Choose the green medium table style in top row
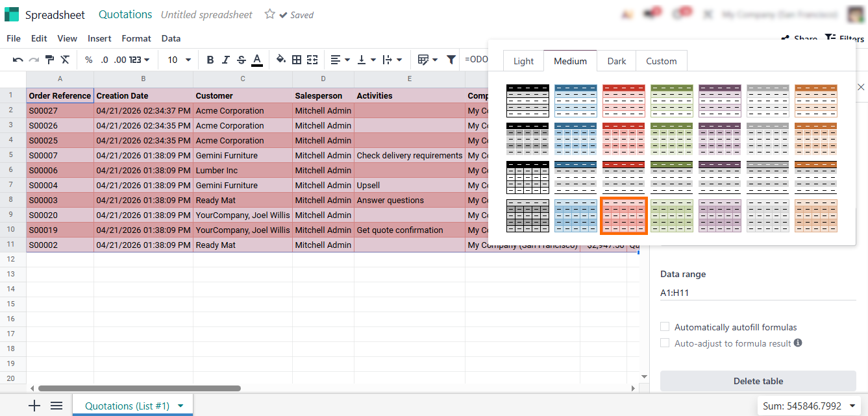The height and width of the screenshot is (416, 868). pyautogui.click(x=672, y=101)
